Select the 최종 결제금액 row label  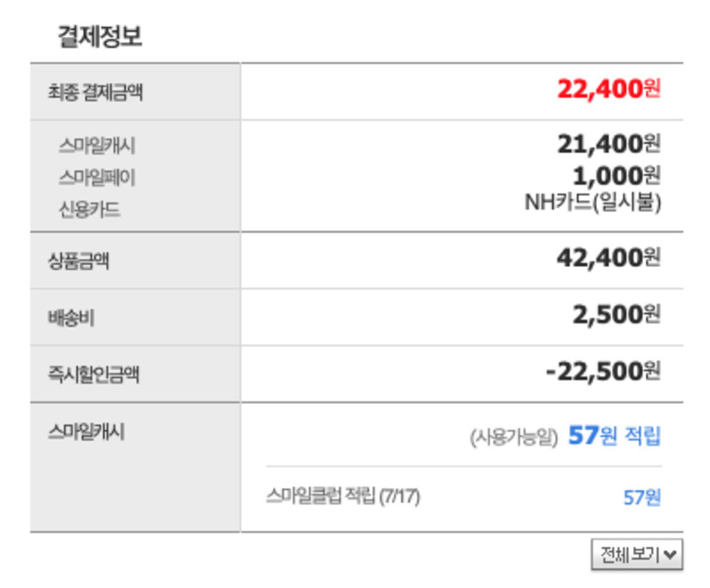(95, 92)
